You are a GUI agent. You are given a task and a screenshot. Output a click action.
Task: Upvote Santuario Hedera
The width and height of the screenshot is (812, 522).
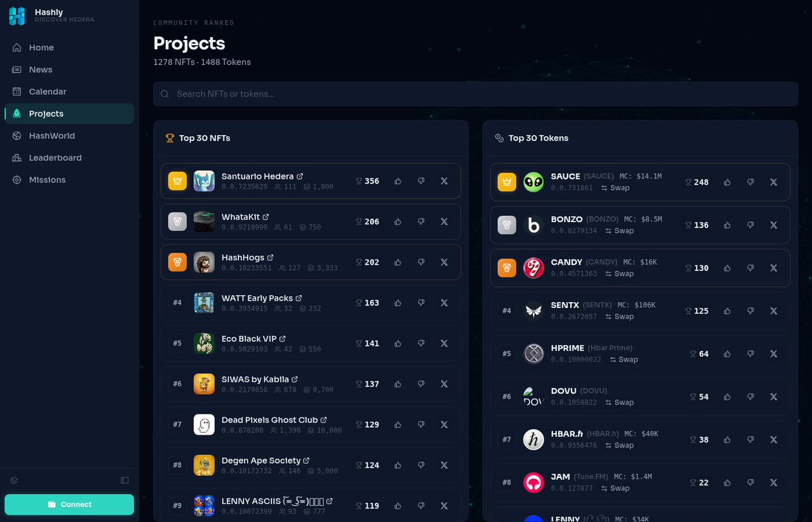coord(398,181)
